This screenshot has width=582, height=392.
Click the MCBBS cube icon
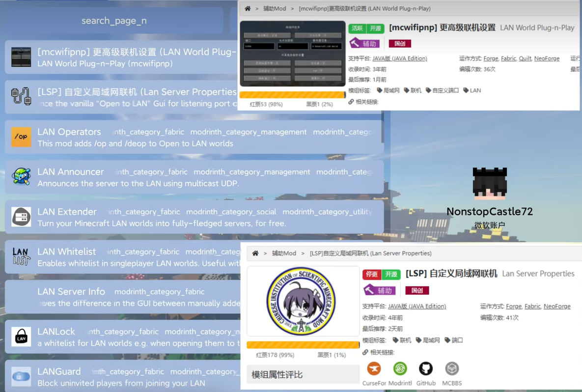tap(452, 368)
